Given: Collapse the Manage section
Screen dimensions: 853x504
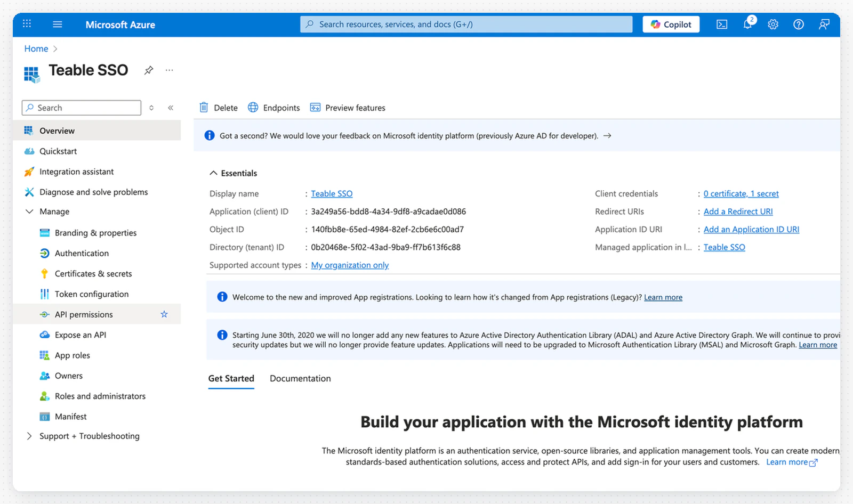Looking at the screenshot, I should [29, 212].
